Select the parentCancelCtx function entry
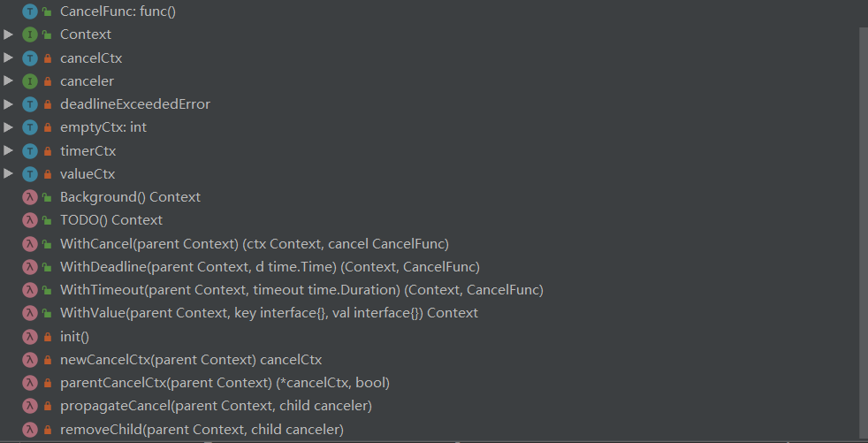The height and width of the screenshot is (443, 868). point(225,383)
